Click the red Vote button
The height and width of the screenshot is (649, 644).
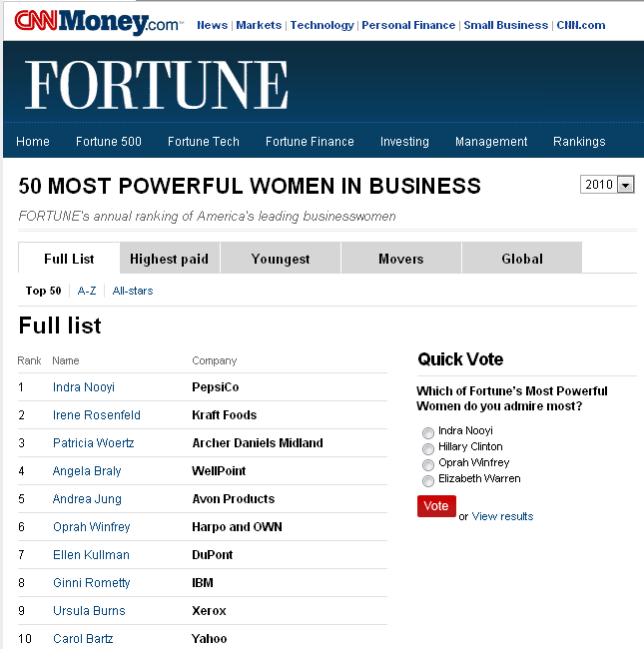(x=436, y=506)
